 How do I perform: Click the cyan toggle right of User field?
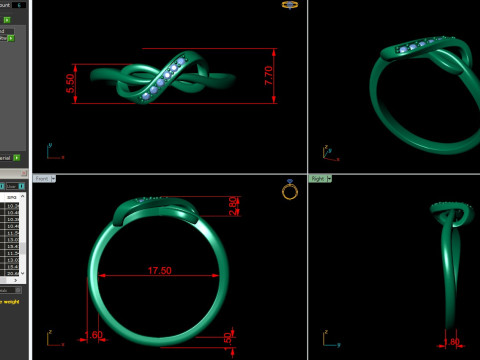22,186
